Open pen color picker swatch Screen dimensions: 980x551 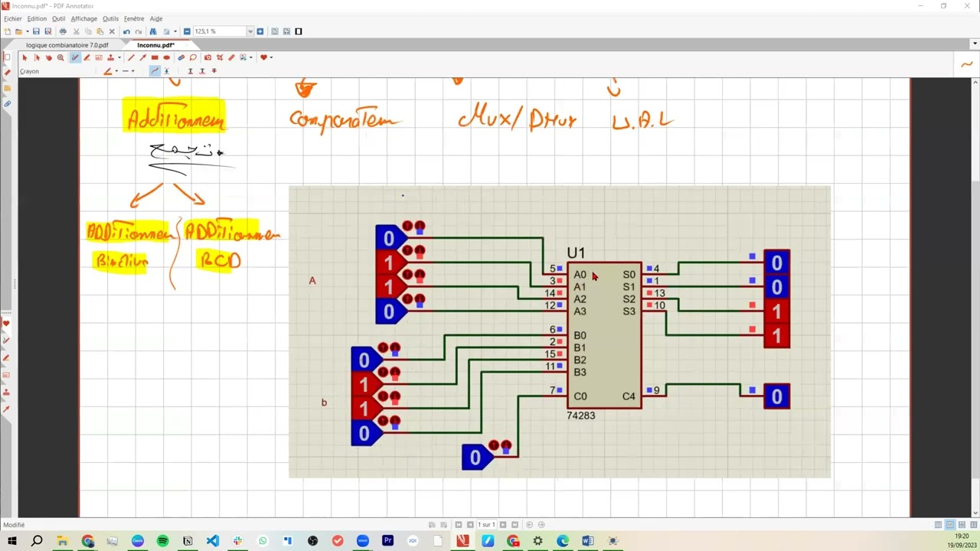point(108,71)
